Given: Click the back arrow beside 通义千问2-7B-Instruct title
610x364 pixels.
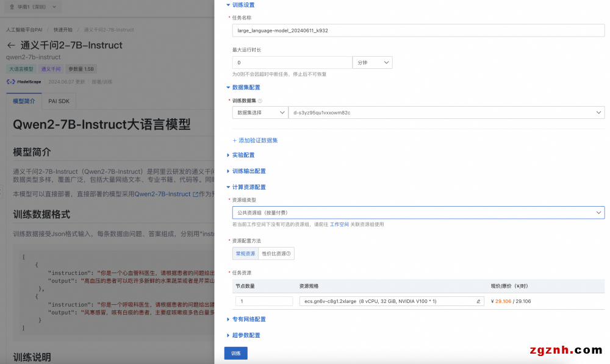Looking at the screenshot, I should pyautogui.click(x=11, y=45).
